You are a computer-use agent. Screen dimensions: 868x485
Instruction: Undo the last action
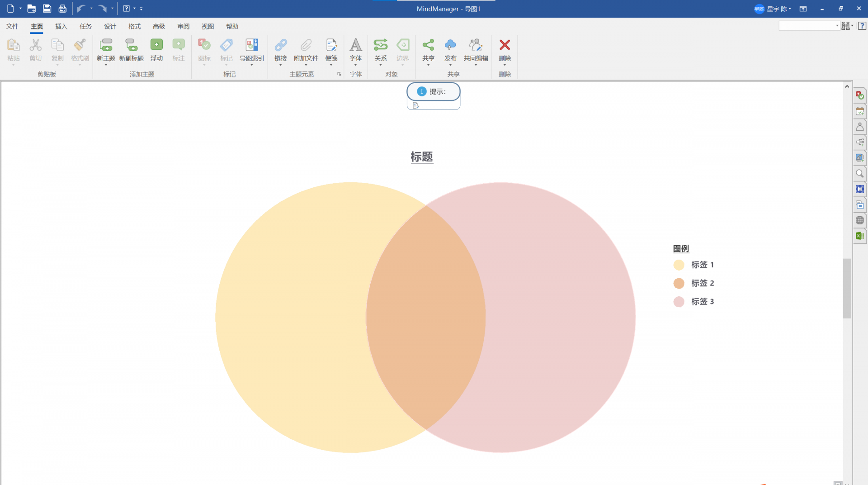(x=81, y=9)
